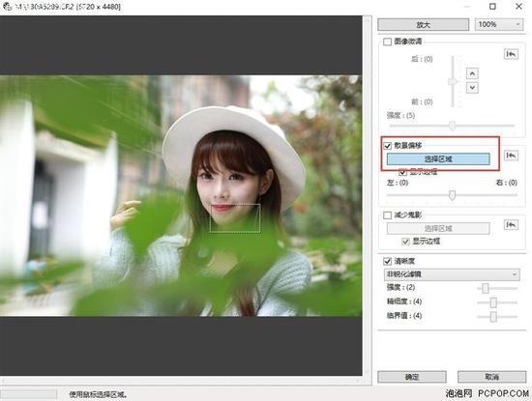Maximize the dialog window

point(492,7)
